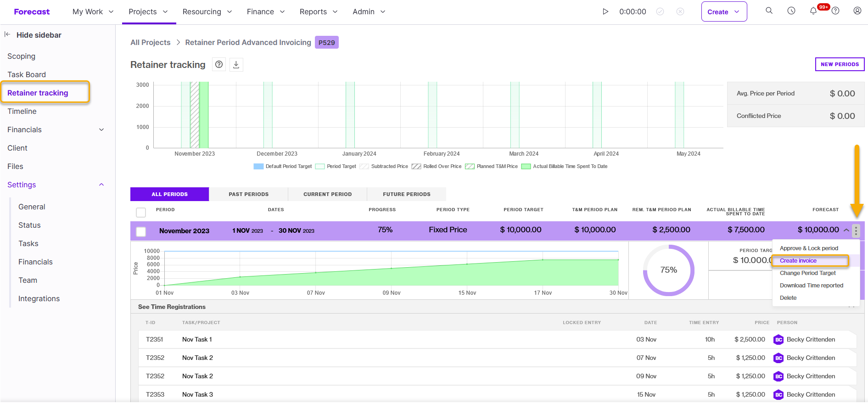This screenshot has width=868, height=404.
Task: Choose Download Time reported menu item
Action: (x=812, y=286)
